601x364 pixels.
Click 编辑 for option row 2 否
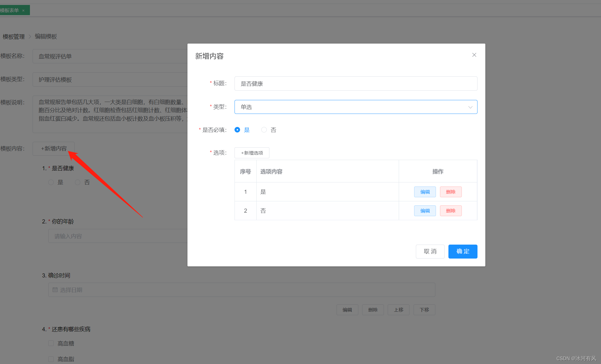425,211
